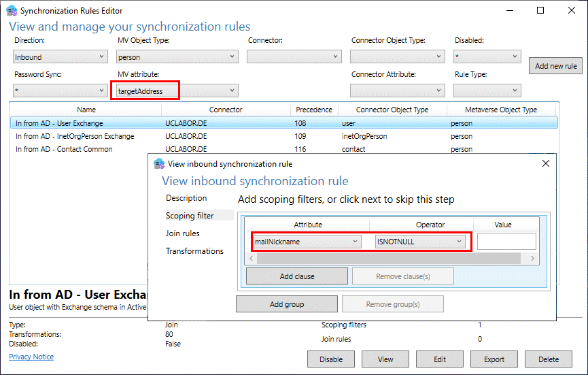The width and height of the screenshot is (588, 375).
Task: Open the Rule Type dropdown
Action: (x=487, y=91)
